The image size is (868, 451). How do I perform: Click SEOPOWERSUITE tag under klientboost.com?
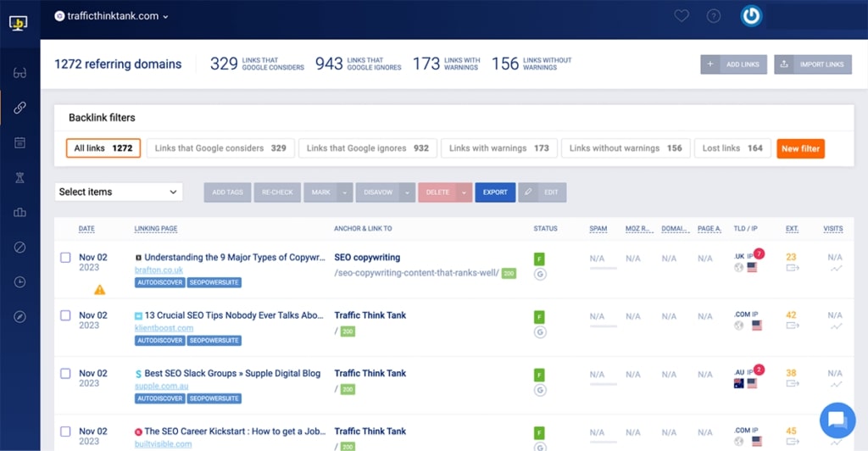pos(214,341)
